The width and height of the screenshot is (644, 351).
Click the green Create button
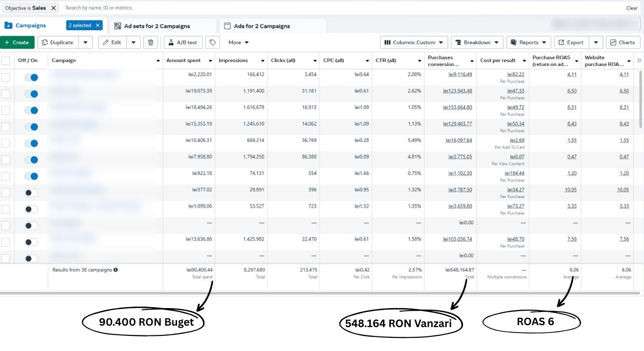(17, 42)
